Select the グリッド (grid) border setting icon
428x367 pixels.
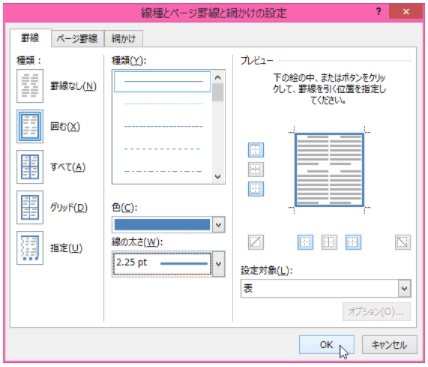point(30,207)
